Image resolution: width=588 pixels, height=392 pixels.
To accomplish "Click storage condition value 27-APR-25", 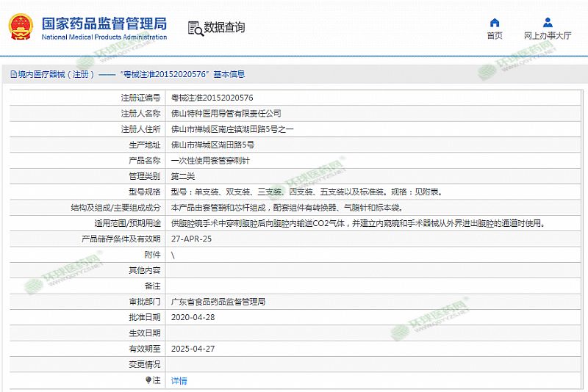I will click(x=191, y=239).
